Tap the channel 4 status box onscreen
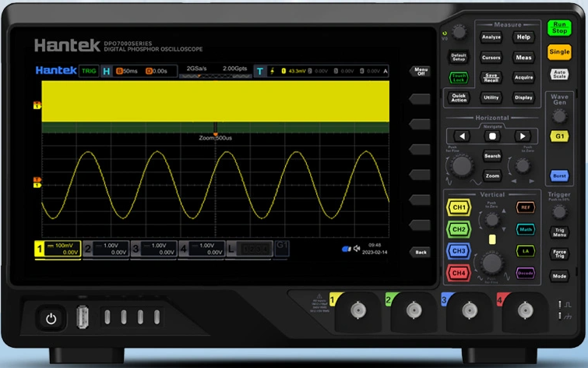The image size is (588, 368). tap(202, 249)
